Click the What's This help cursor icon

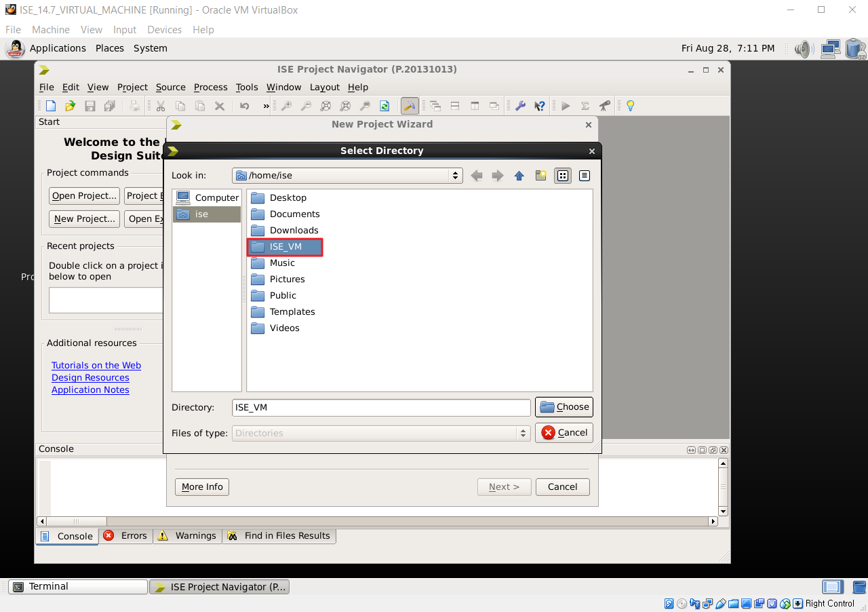540,106
